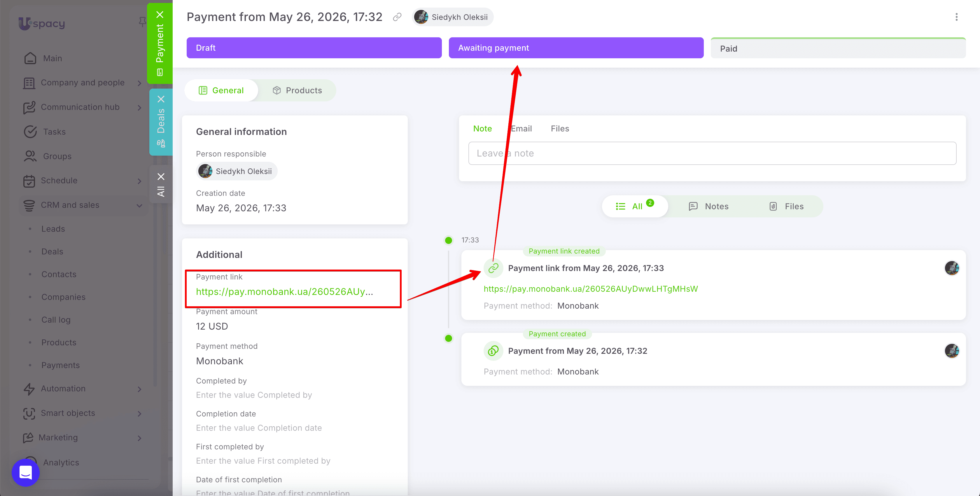Click the 12 USD payment amount value
The image size is (980, 496).
[x=212, y=326]
